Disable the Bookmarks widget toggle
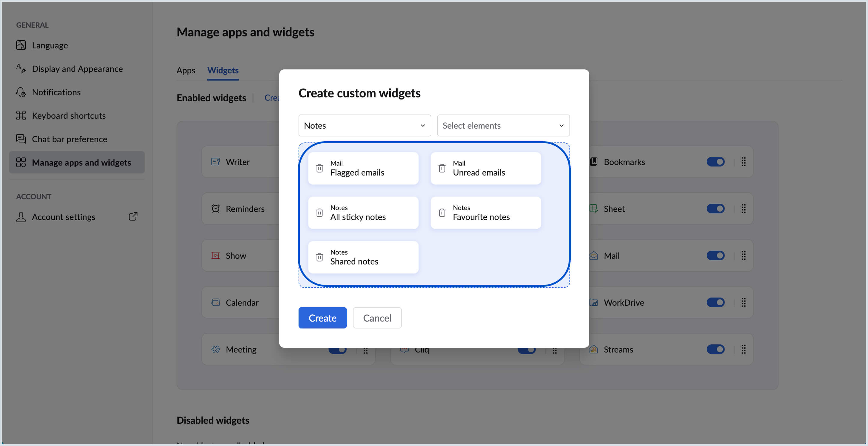 tap(716, 161)
